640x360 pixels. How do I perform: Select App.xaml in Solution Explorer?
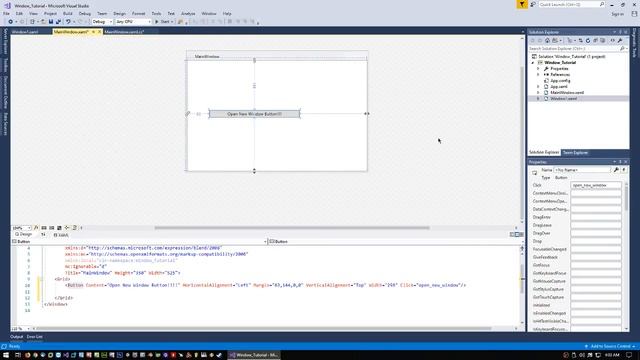click(559, 87)
